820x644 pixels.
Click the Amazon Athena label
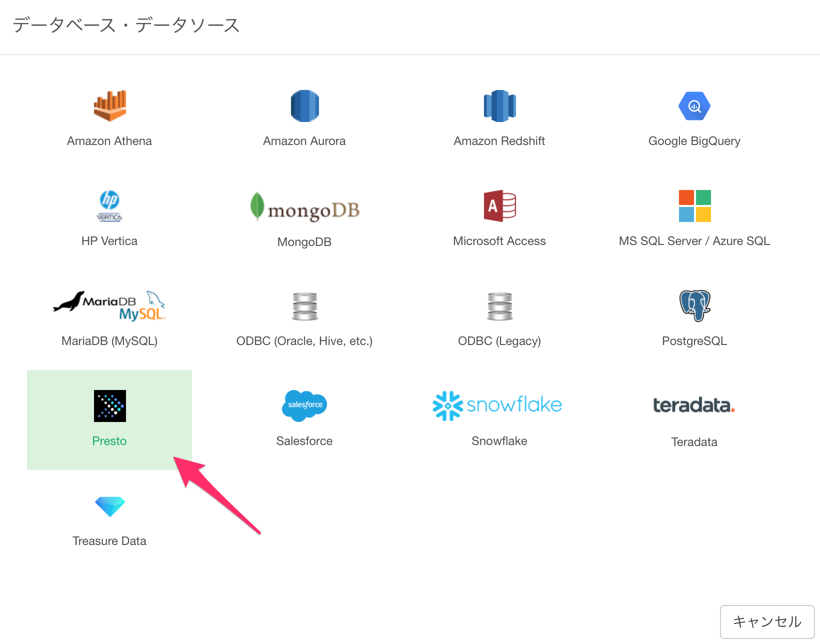coord(109,141)
